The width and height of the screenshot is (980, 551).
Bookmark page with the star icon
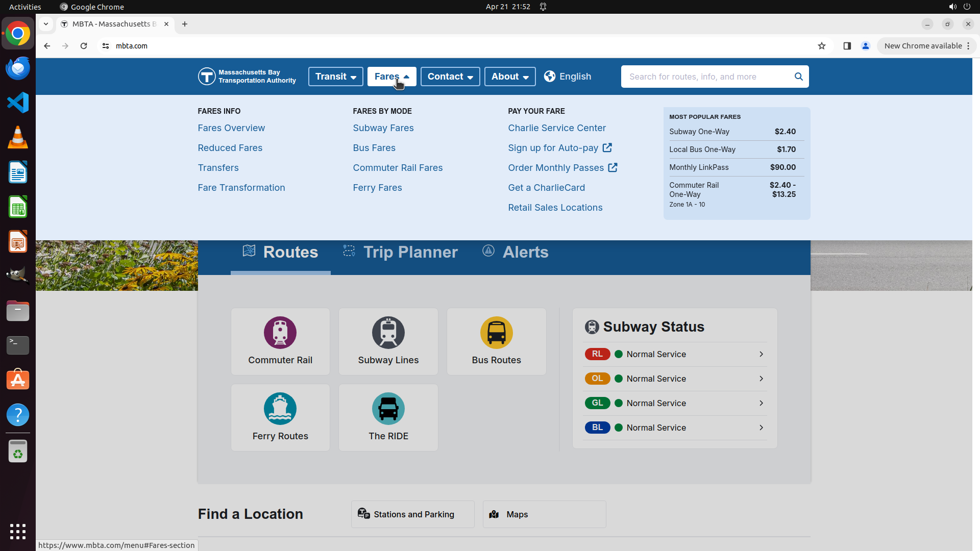(x=822, y=46)
